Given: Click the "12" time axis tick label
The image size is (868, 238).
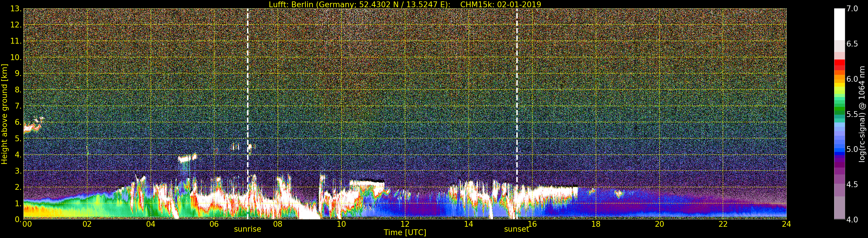Looking at the screenshot, I should click(x=405, y=224).
